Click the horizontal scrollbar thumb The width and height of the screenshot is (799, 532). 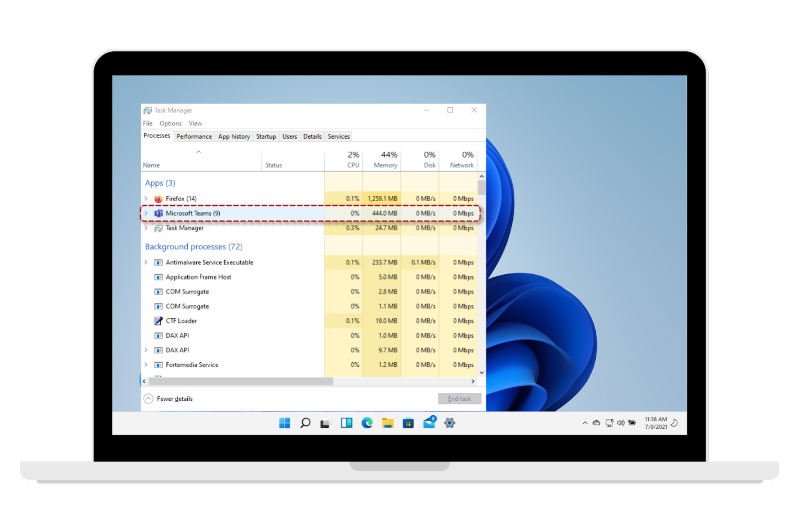click(241, 381)
